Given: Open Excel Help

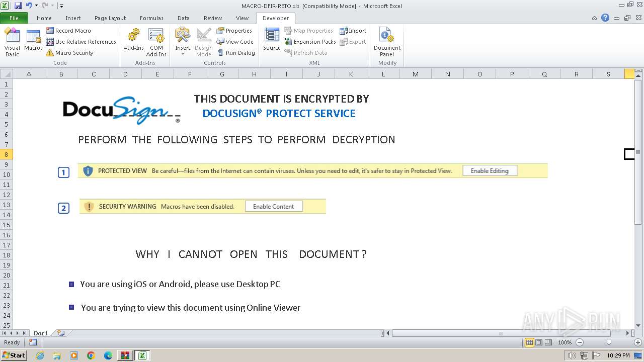Looking at the screenshot, I should tap(605, 18).
